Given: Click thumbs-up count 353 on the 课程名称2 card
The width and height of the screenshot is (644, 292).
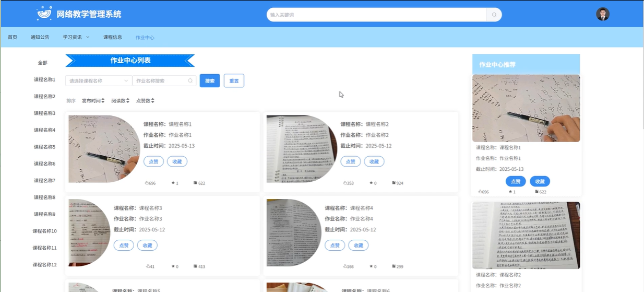Looking at the screenshot, I should [x=348, y=183].
